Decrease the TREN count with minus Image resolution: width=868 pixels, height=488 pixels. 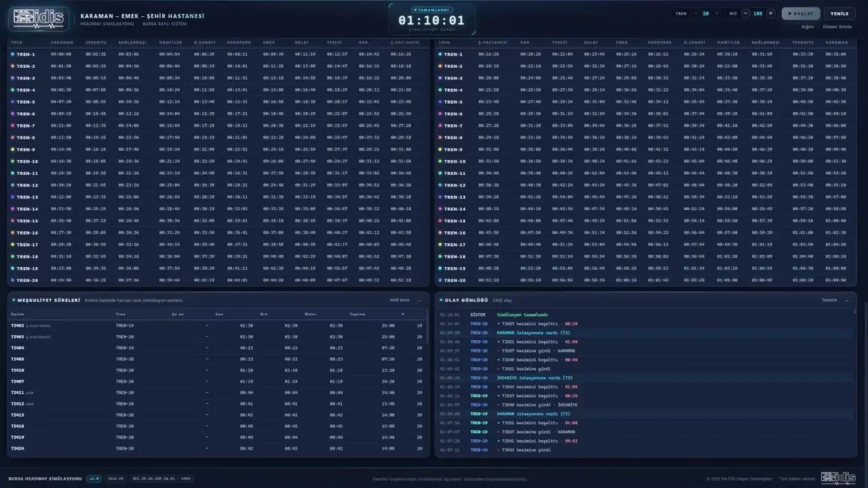(x=696, y=14)
